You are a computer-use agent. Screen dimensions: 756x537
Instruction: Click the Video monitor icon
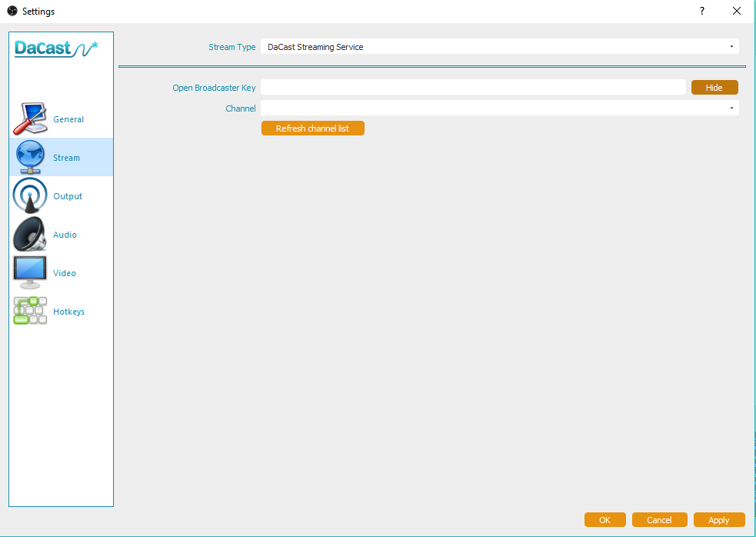click(x=30, y=272)
